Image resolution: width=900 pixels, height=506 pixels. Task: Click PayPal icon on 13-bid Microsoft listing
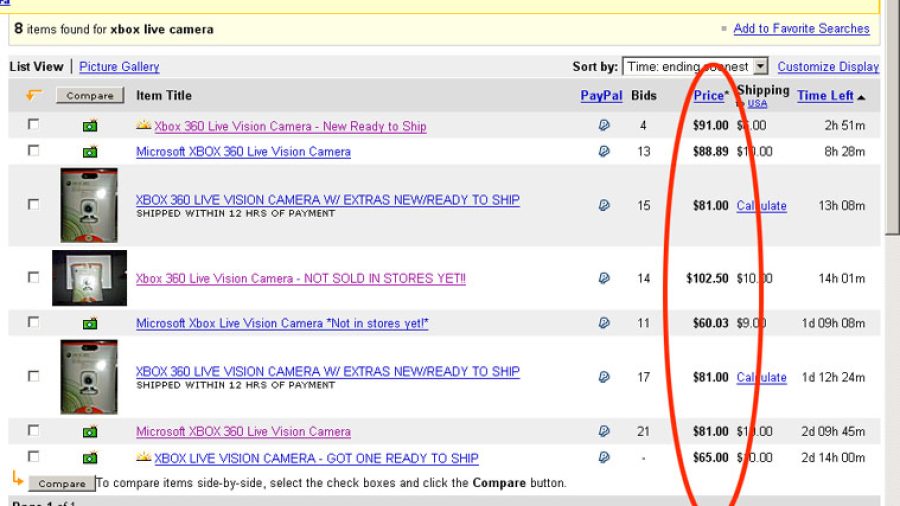[x=604, y=151]
